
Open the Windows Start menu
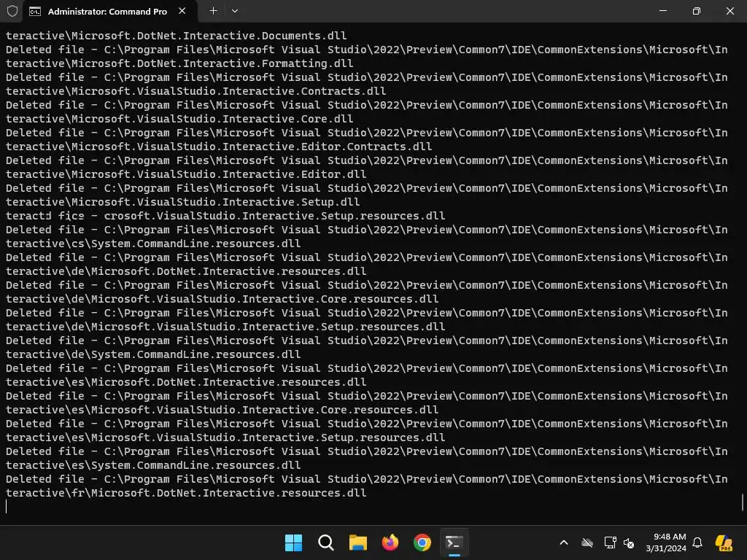point(293,542)
